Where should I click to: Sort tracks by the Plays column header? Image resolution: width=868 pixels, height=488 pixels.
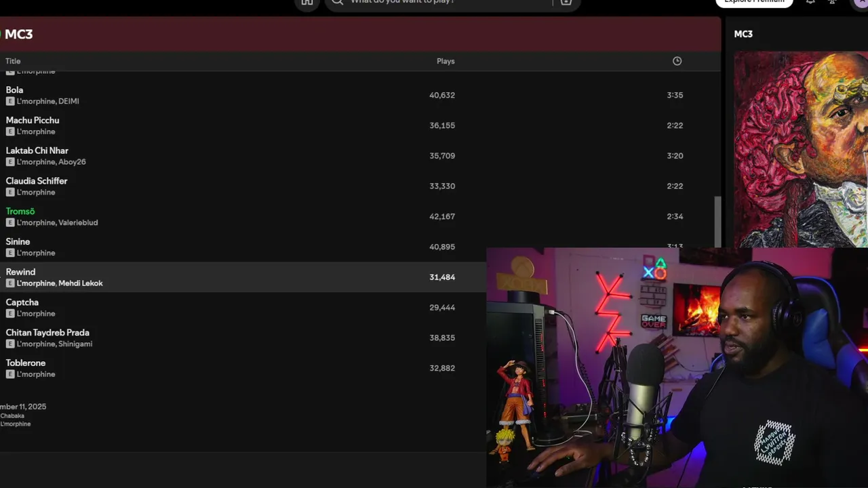tap(446, 61)
